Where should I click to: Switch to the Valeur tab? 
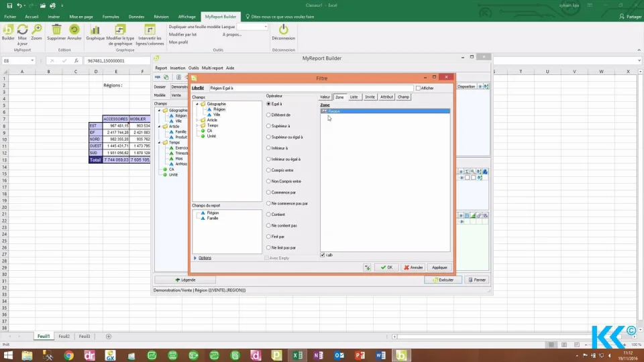(x=325, y=97)
